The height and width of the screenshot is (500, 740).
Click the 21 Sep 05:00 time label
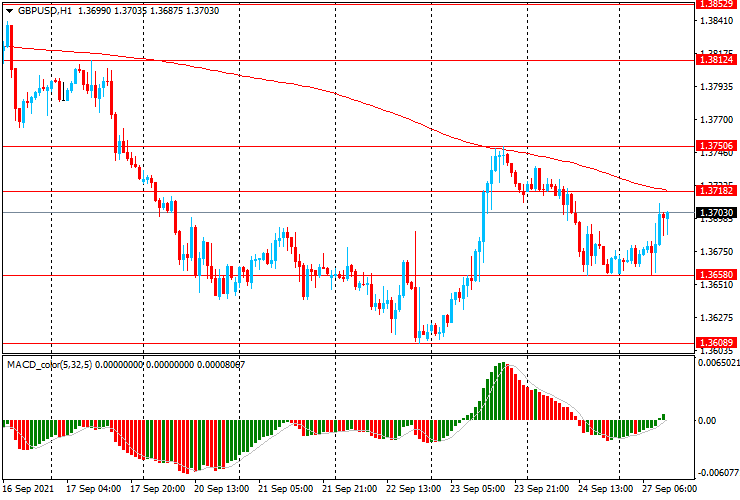(285, 488)
